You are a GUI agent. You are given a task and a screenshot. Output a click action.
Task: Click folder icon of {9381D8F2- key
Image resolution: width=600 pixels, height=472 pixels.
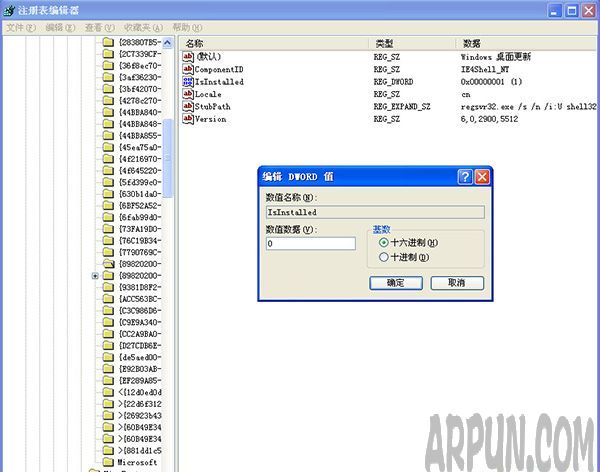109,287
